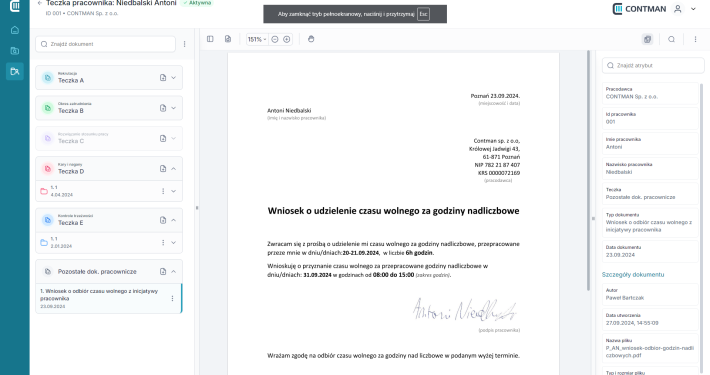Add document to Teczka A icon
The height and width of the screenshot is (375, 710).
pos(163,77)
